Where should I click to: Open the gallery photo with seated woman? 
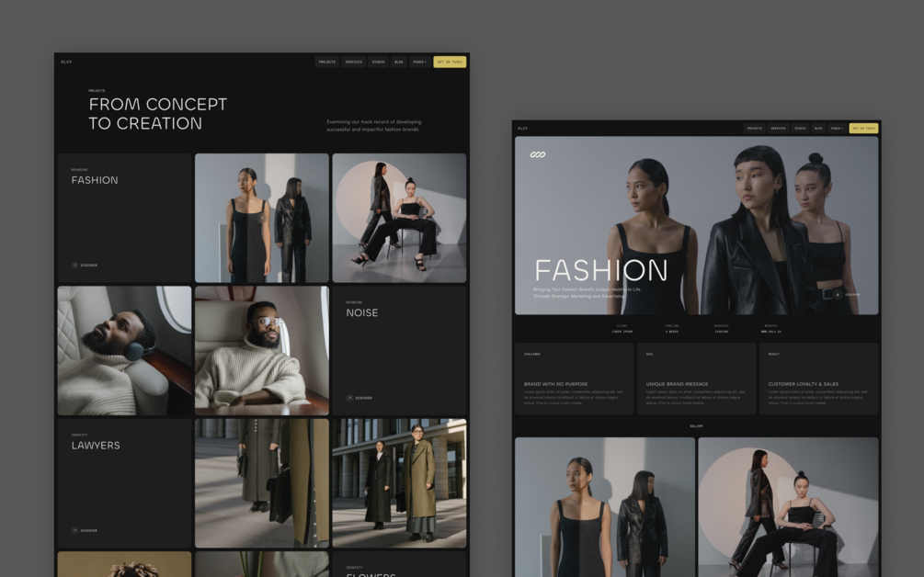coord(788,507)
